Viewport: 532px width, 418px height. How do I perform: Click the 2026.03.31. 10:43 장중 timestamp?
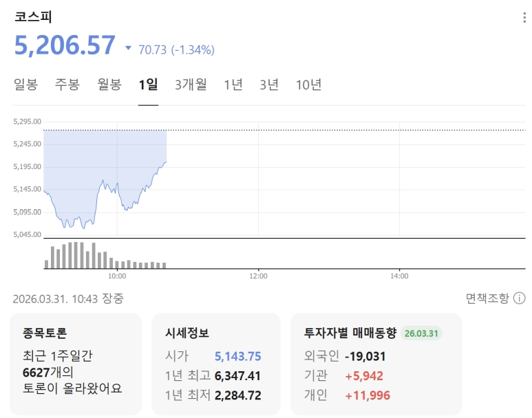pyautogui.click(x=68, y=298)
